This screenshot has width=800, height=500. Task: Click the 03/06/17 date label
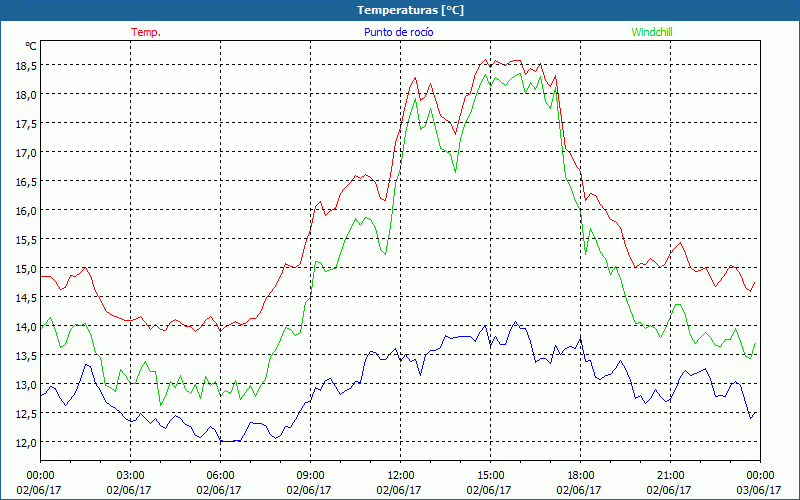[x=759, y=490]
